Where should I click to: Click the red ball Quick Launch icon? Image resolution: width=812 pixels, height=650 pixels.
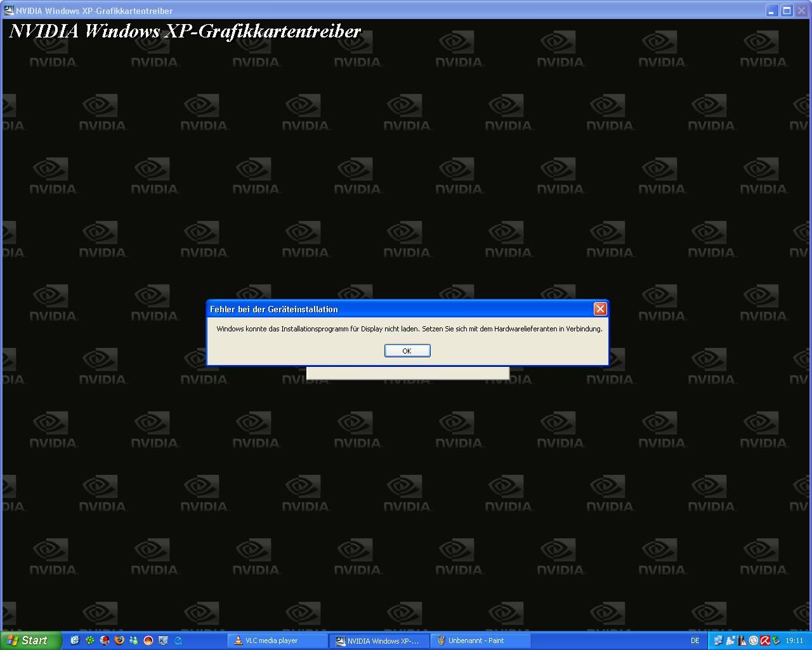tap(105, 640)
